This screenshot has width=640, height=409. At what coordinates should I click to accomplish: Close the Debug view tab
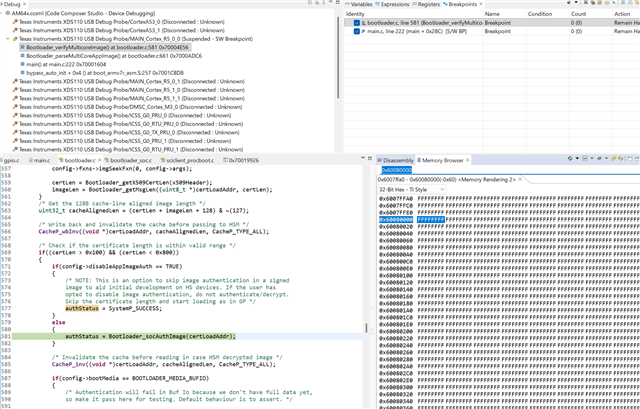tap(24, 4)
